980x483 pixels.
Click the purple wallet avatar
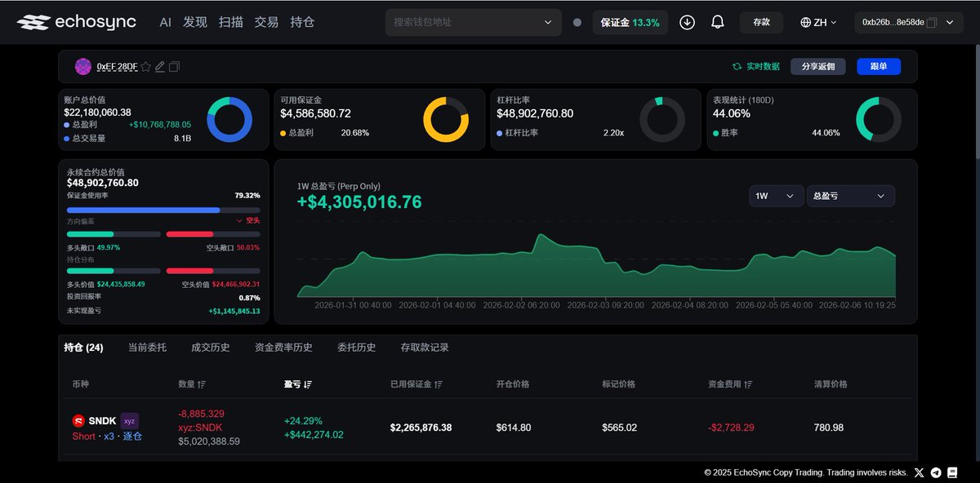click(83, 67)
